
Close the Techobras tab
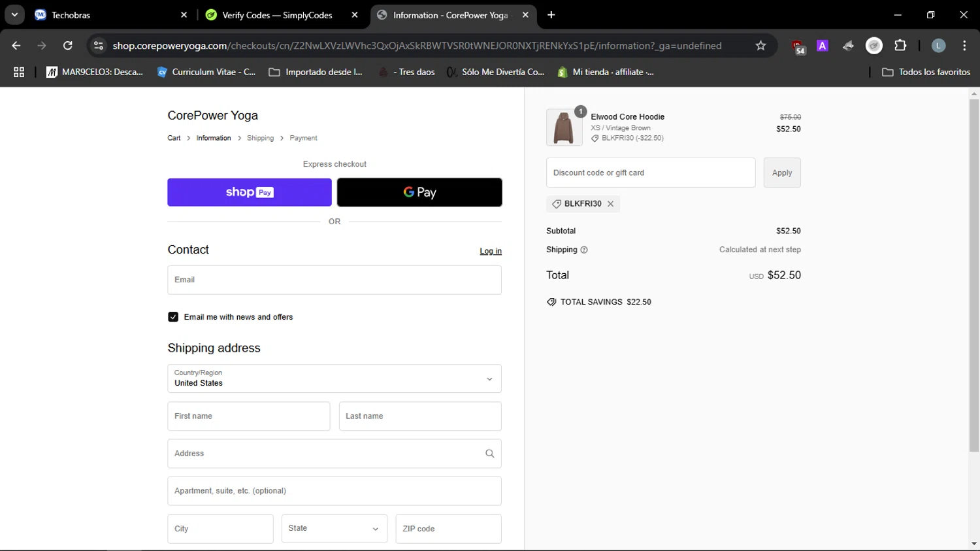tap(184, 15)
